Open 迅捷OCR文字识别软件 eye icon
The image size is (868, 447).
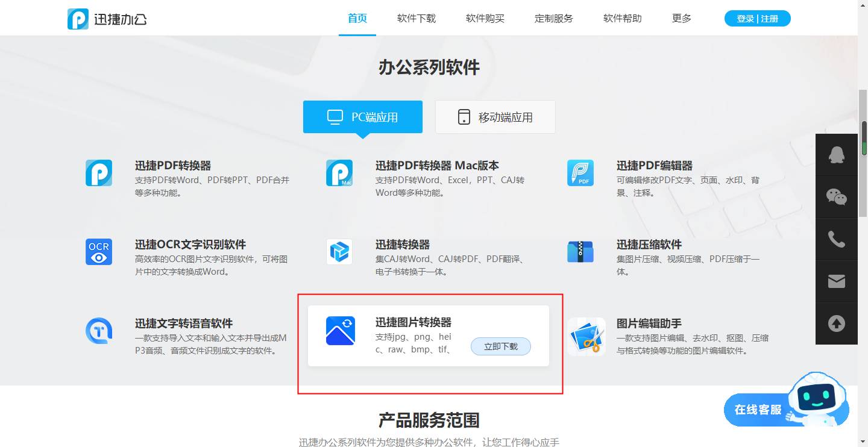coord(99,252)
